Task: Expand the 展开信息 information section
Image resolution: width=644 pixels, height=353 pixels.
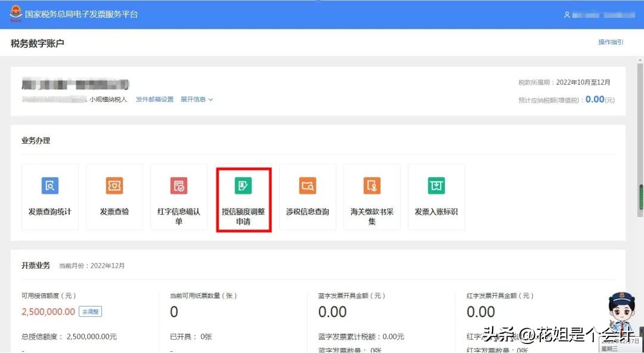Action: point(193,99)
